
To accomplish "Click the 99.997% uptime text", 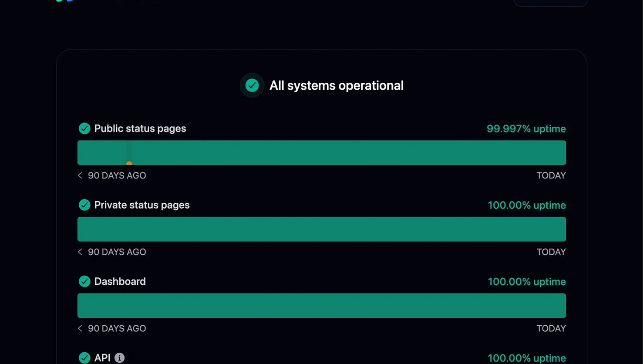I will [x=526, y=129].
